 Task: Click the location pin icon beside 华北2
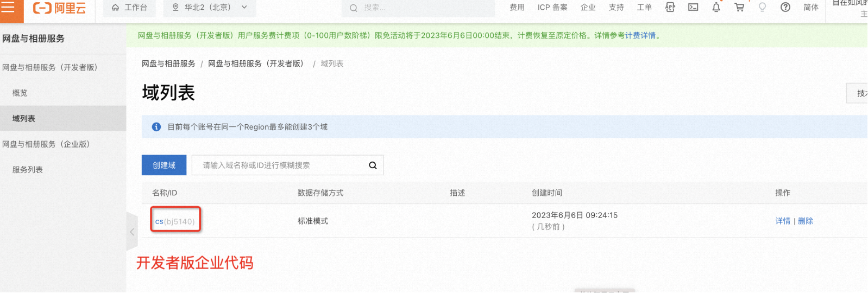(175, 8)
